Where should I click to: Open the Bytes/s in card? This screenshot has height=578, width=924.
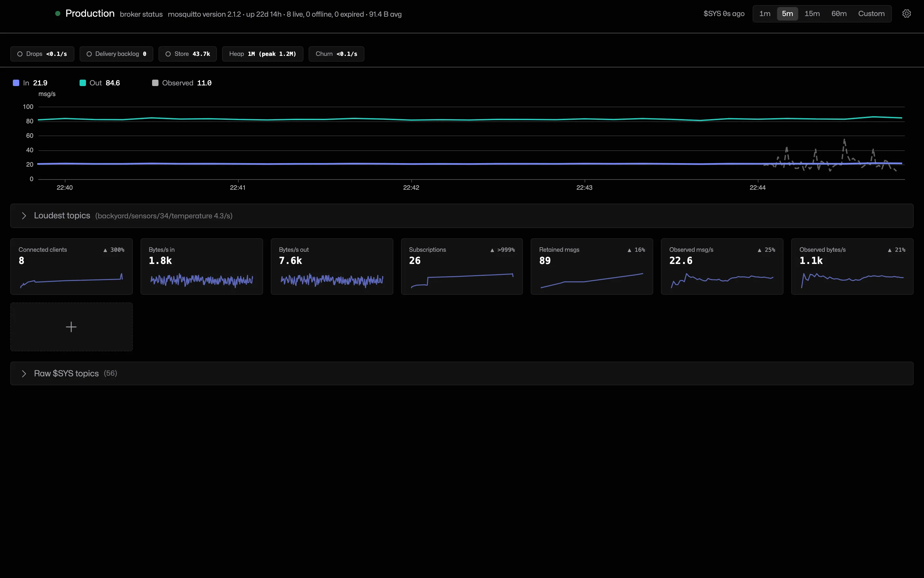pos(201,267)
